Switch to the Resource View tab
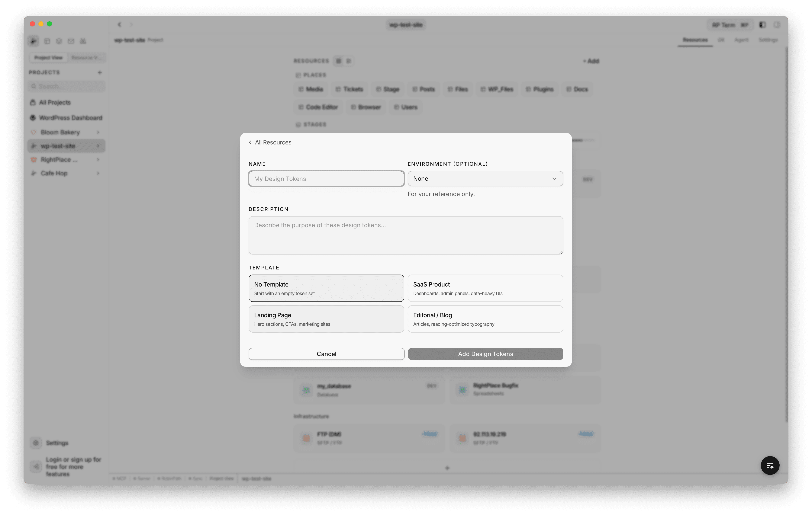 (x=86, y=57)
